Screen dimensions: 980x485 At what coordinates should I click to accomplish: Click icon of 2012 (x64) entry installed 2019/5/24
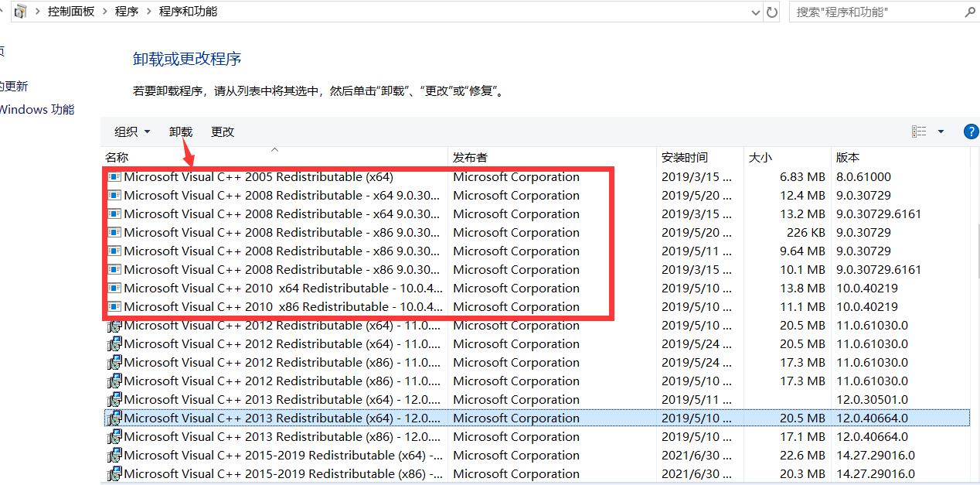(x=114, y=344)
